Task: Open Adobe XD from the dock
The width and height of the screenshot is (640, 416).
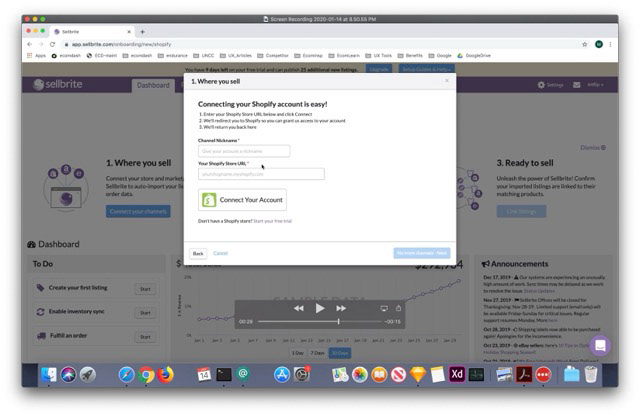Action: point(457,374)
